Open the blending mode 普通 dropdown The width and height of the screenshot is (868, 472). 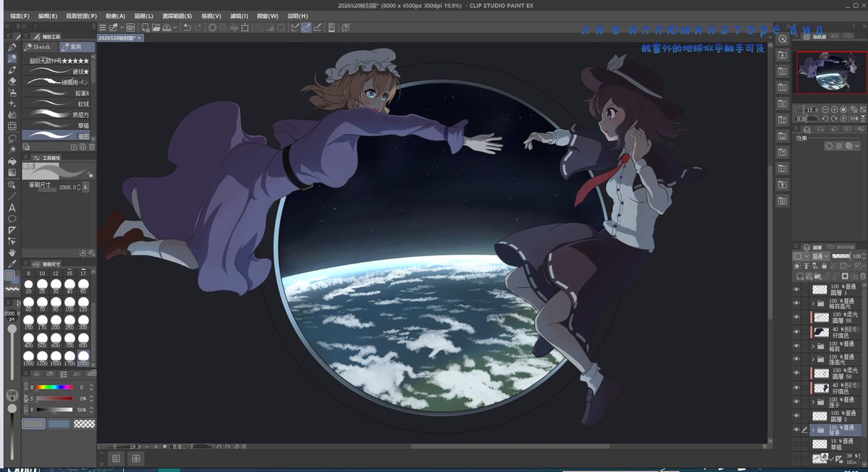click(x=819, y=256)
